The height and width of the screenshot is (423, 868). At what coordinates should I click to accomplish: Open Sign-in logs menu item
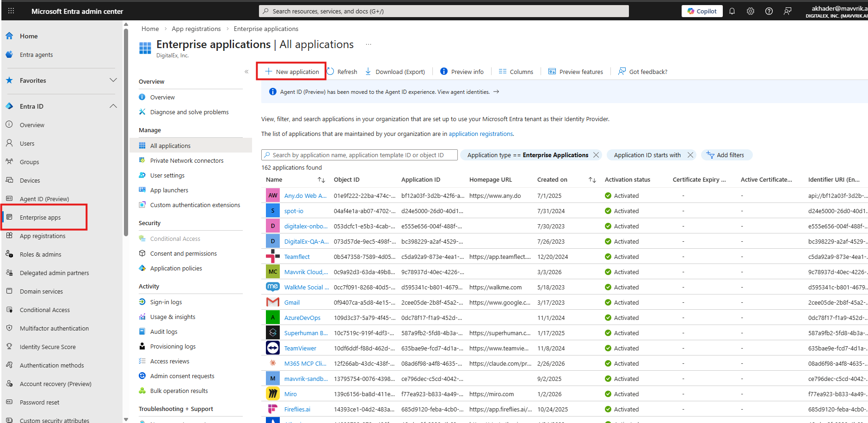click(166, 302)
